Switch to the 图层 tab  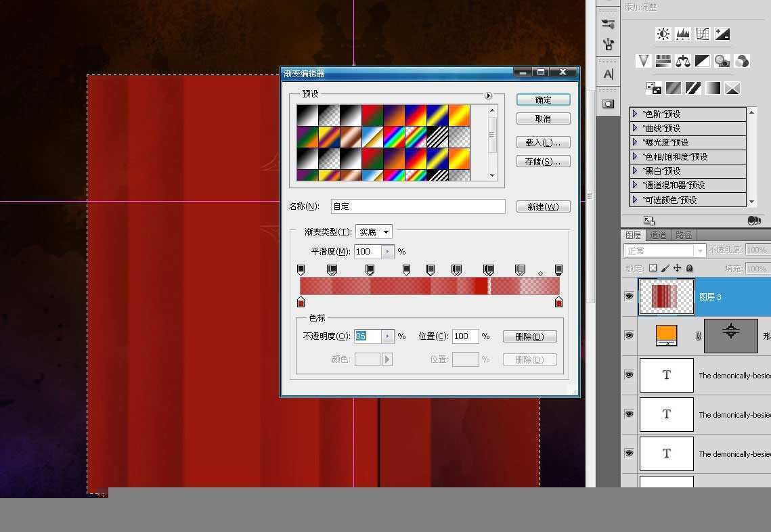(x=633, y=235)
